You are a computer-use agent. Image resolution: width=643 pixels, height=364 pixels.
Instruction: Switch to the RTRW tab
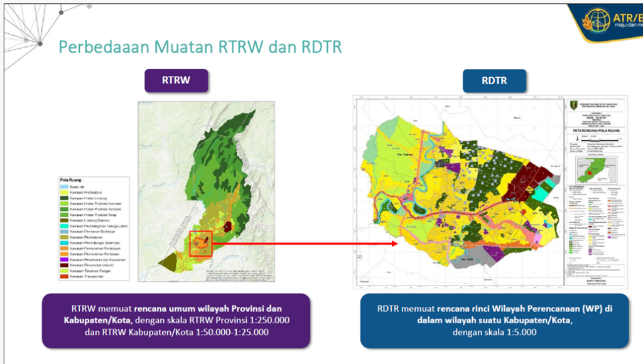tap(176, 80)
